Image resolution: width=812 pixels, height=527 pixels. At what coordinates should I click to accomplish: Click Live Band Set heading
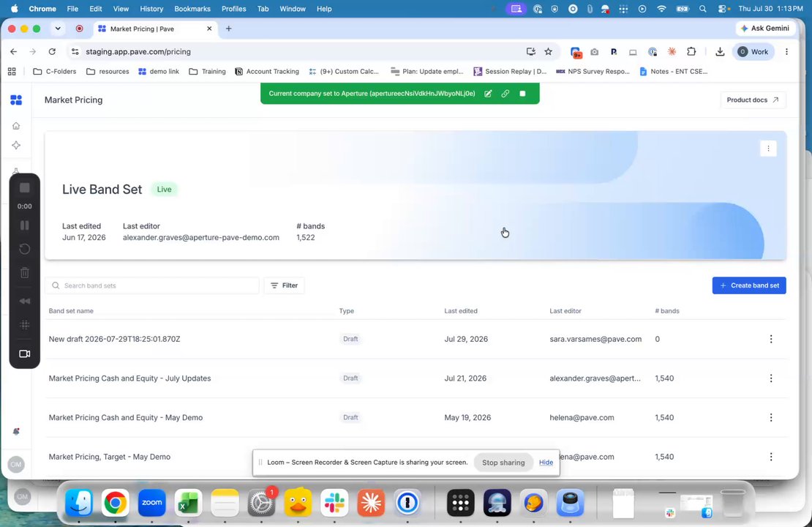[x=102, y=189]
